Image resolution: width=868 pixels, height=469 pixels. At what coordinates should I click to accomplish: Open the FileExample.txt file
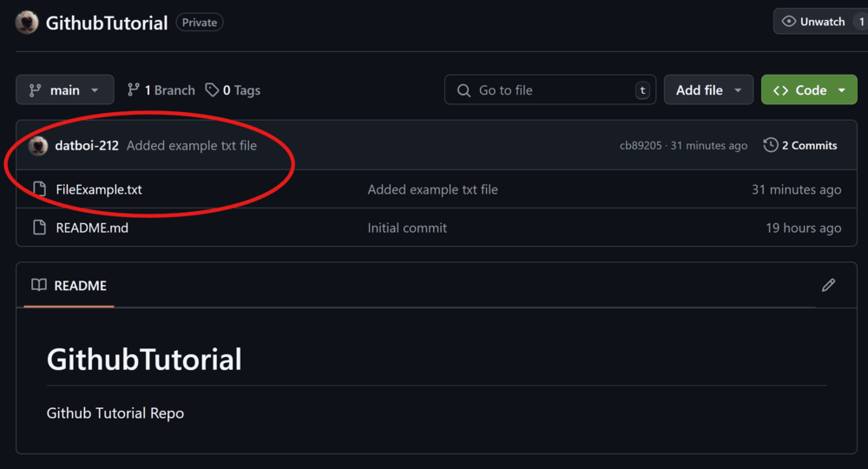[x=99, y=189]
